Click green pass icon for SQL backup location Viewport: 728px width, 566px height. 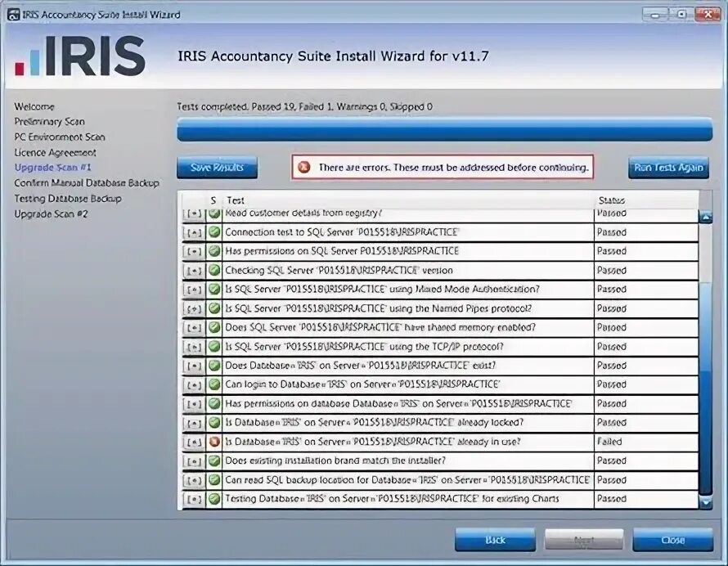point(214,479)
